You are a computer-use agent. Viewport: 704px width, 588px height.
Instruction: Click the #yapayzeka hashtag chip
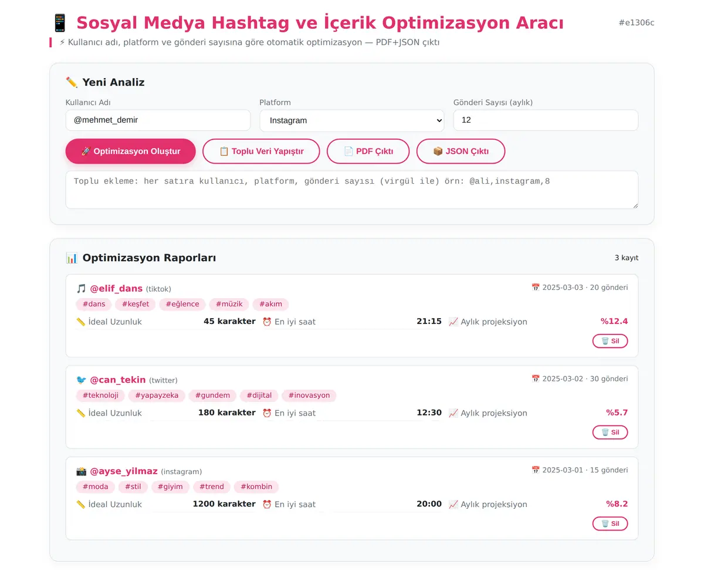[x=157, y=396]
